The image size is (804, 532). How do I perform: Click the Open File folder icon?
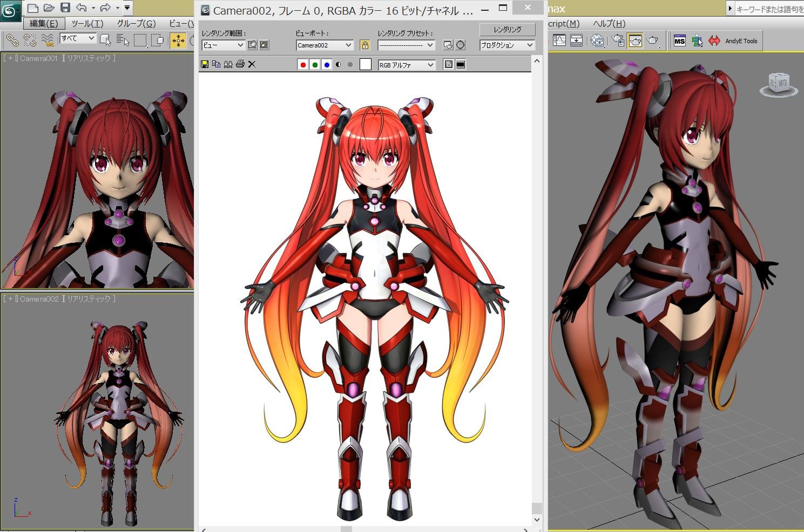tap(49, 8)
